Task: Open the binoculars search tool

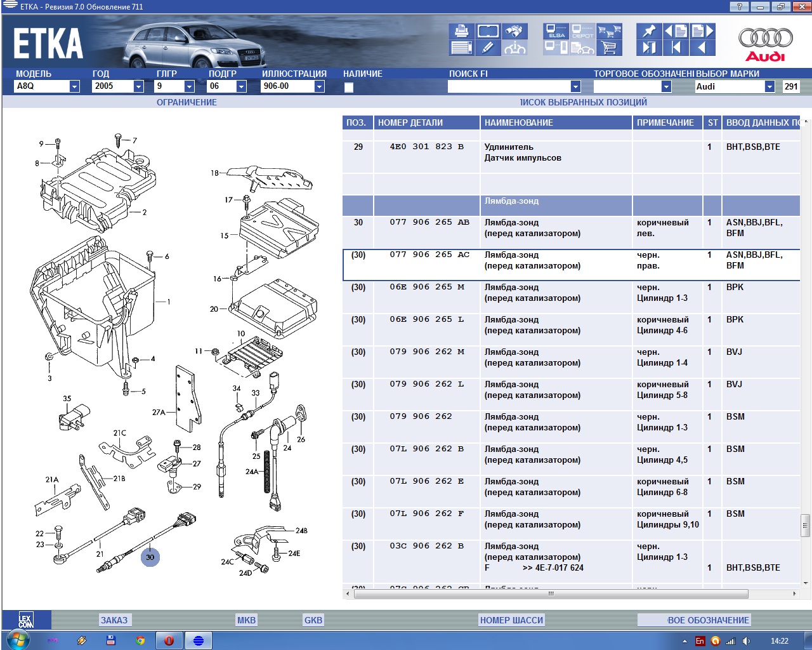Action: tap(514, 30)
